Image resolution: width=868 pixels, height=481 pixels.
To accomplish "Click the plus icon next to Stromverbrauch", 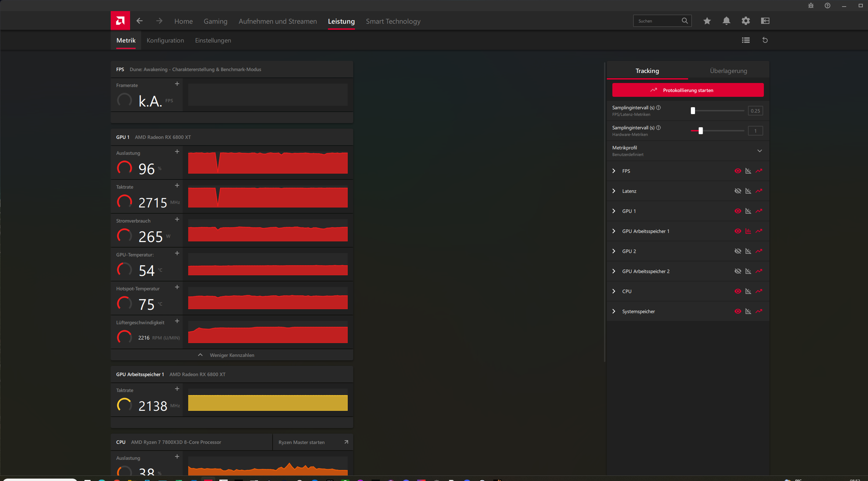I will 177,220.
